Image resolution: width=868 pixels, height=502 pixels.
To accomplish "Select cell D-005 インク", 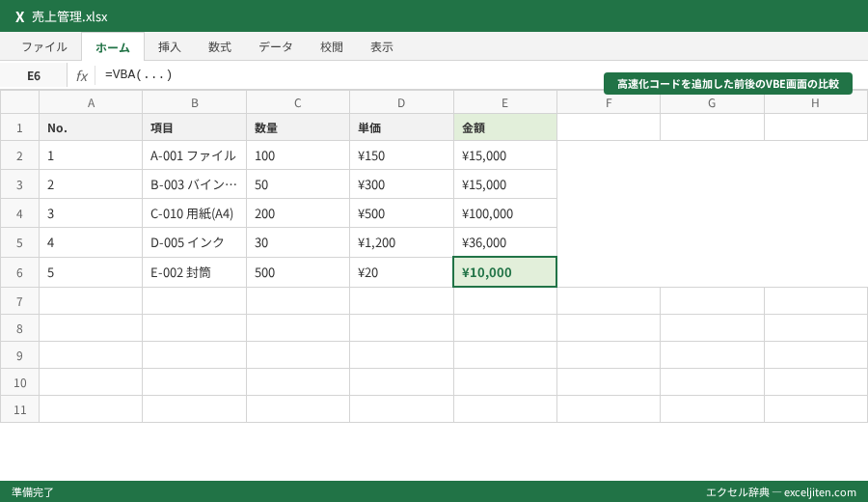I will click(x=194, y=242).
